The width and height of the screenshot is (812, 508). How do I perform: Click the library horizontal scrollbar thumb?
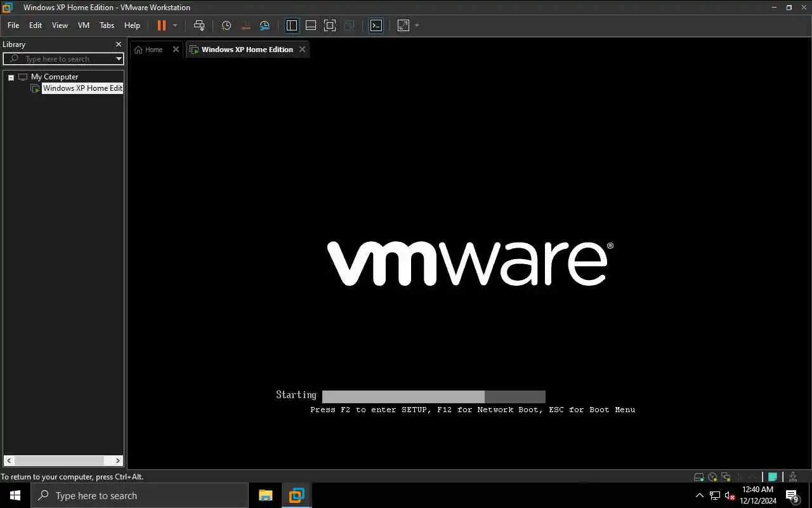click(x=59, y=460)
